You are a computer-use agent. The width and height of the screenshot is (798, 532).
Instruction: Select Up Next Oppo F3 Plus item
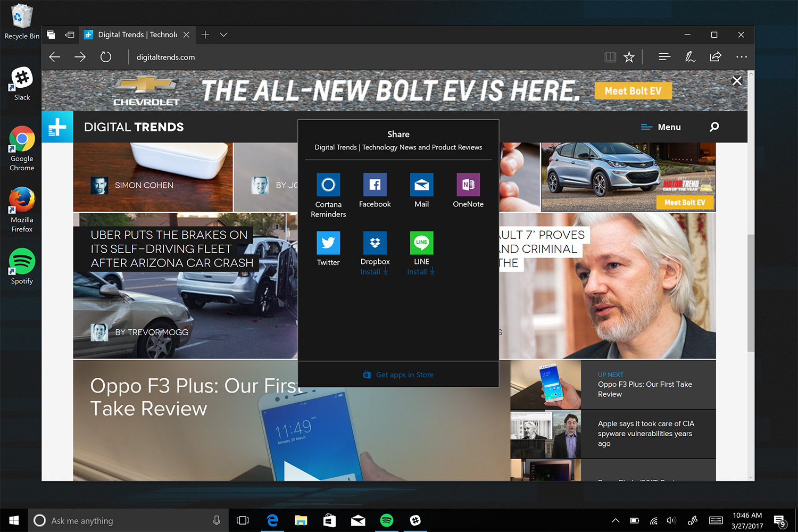(613, 385)
